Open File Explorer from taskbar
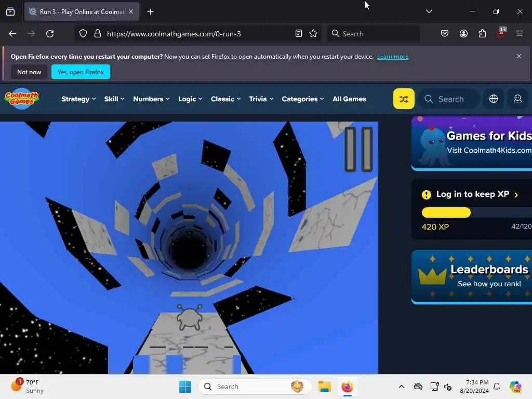The height and width of the screenshot is (399, 532). click(x=324, y=387)
